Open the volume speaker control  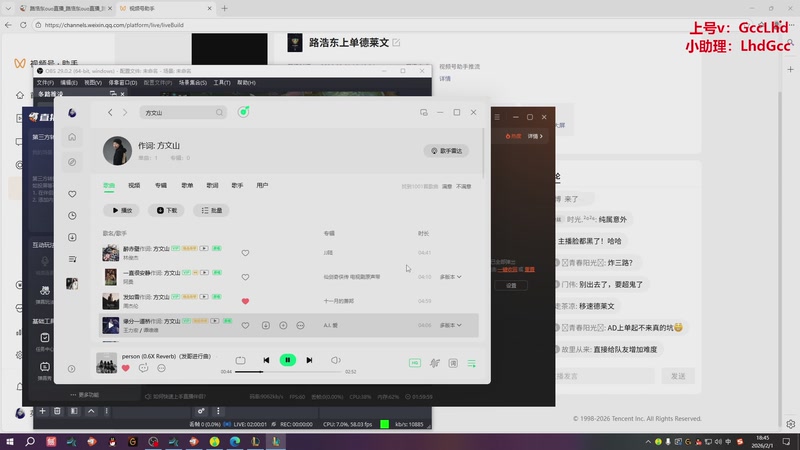tap(335, 360)
